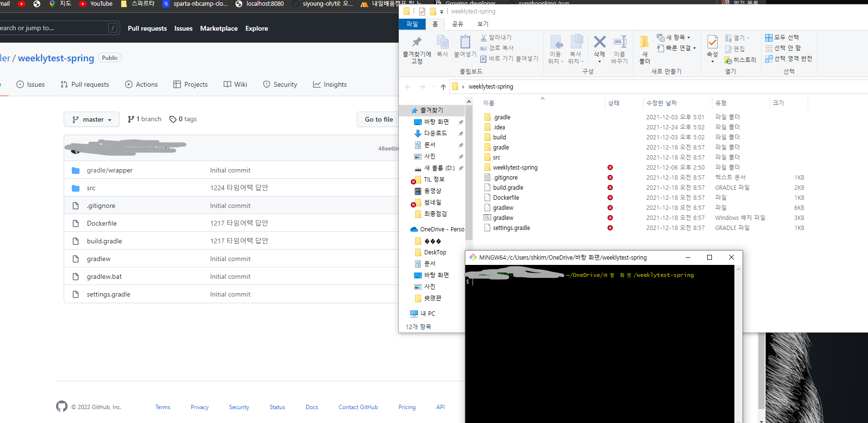Click Paste shortcut (바로 가기 붙여넣기)
The image size is (868, 423).
click(509, 58)
